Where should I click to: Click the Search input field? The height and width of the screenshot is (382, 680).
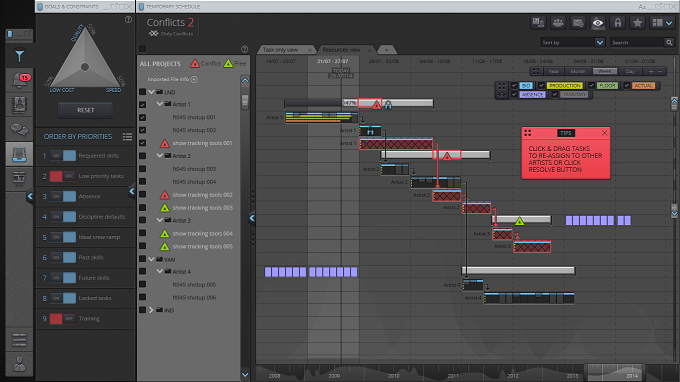(x=638, y=42)
